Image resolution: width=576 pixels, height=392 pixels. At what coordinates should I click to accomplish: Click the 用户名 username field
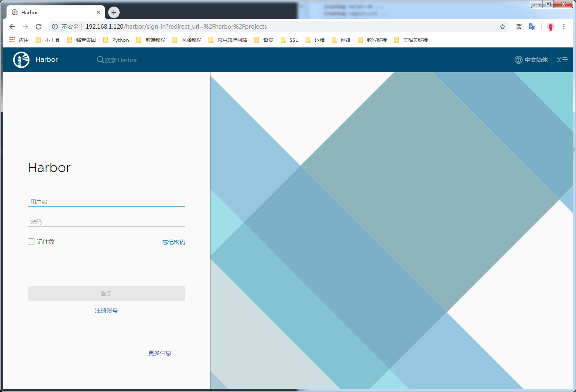click(x=107, y=202)
